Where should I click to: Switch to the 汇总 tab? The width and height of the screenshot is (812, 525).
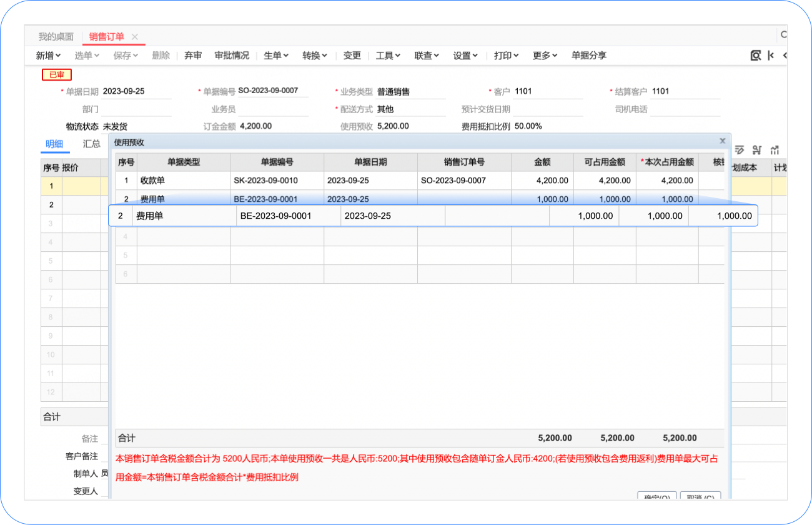[92, 144]
